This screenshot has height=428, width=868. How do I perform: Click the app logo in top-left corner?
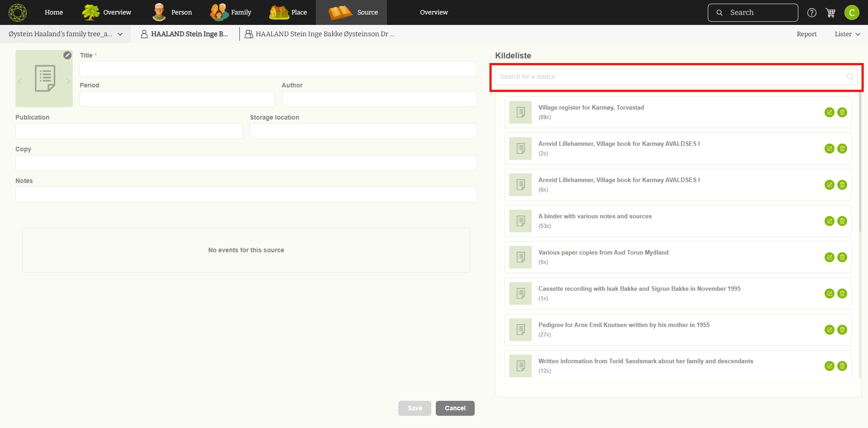coord(18,13)
